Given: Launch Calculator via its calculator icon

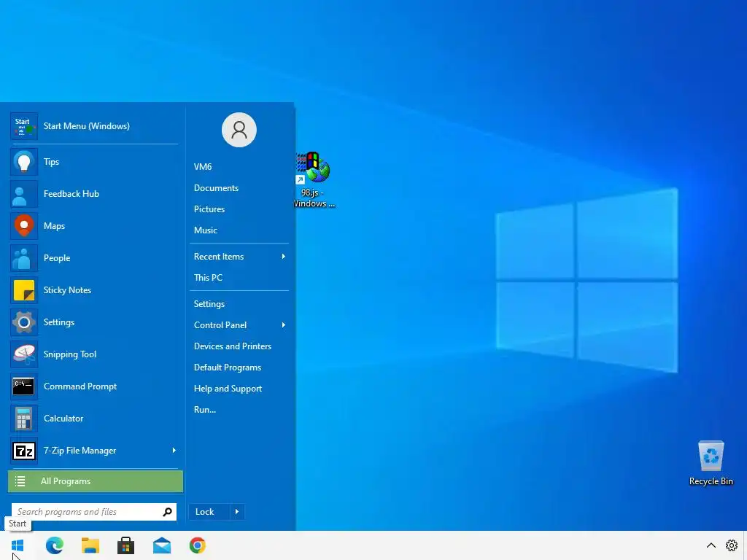Looking at the screenshot, I should 24,419.
